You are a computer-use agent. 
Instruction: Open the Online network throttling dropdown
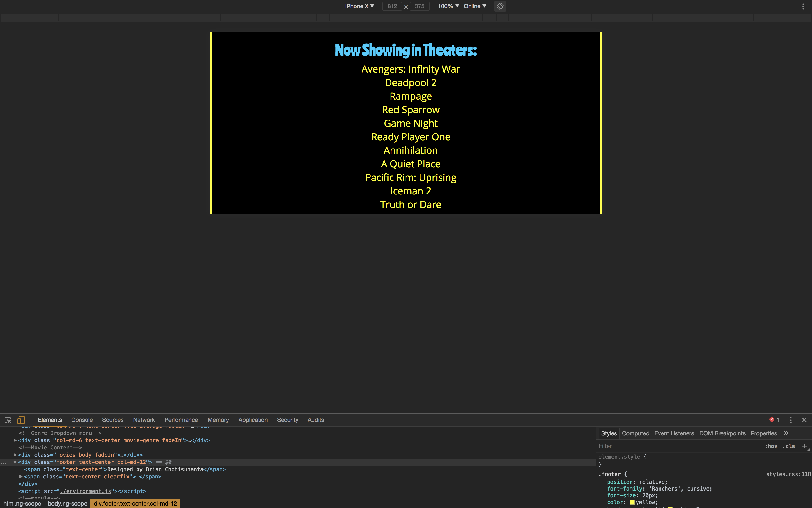click(x=475, y=6)
